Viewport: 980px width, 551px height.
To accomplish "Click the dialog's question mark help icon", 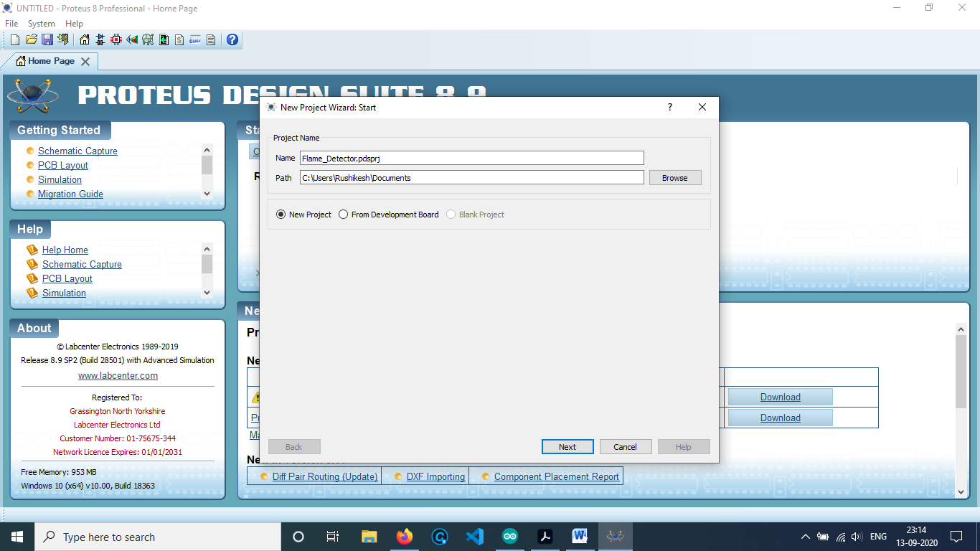I will click(x=670, y=107).
